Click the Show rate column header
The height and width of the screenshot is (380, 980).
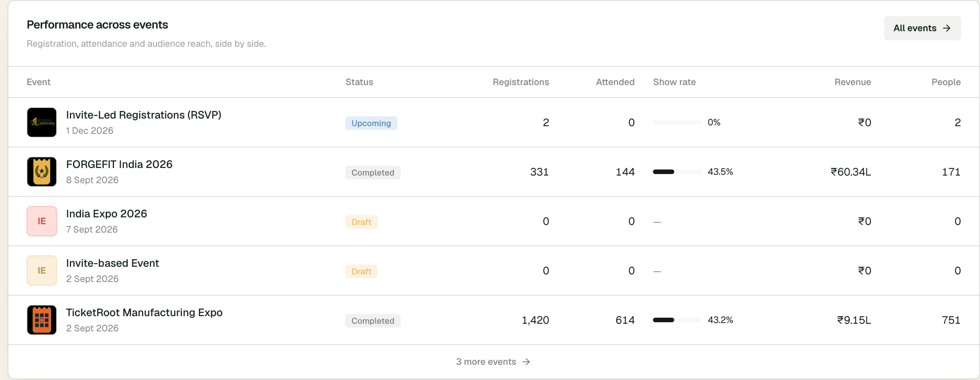click(x=674, y=82)
